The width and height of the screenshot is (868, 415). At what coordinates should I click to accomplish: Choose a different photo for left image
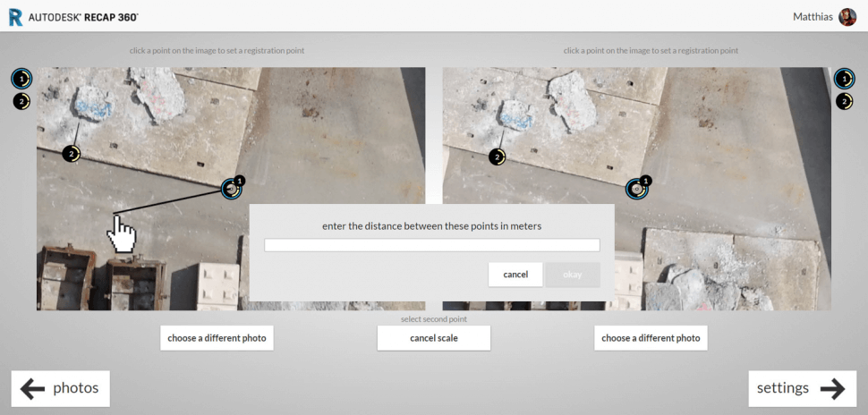pyautogui.click(x=217, y=338)
